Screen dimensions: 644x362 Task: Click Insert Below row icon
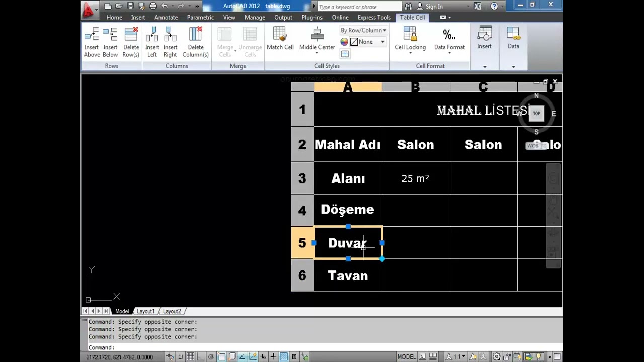(110, 35)
